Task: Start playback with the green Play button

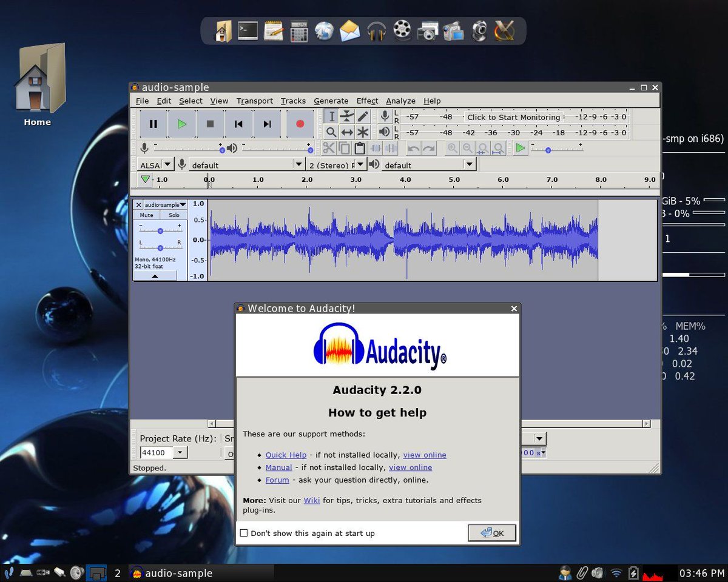Action: click(x=182, y=124)
